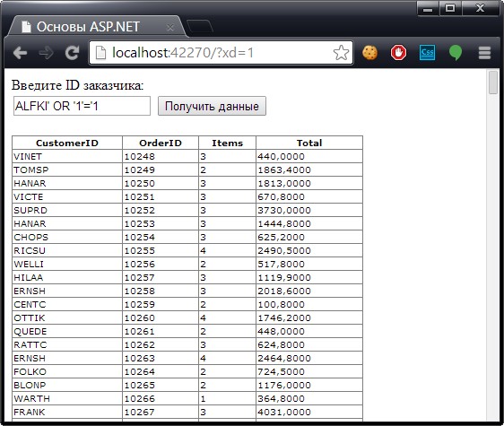
Task: Click the vertical scrollbar thumb
Action: coord(492,83)
